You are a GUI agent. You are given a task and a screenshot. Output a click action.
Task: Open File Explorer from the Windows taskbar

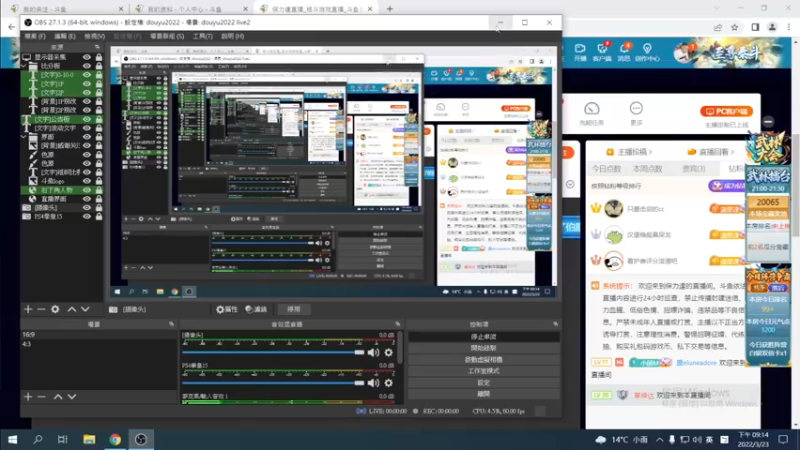click(x=89, y=439)
